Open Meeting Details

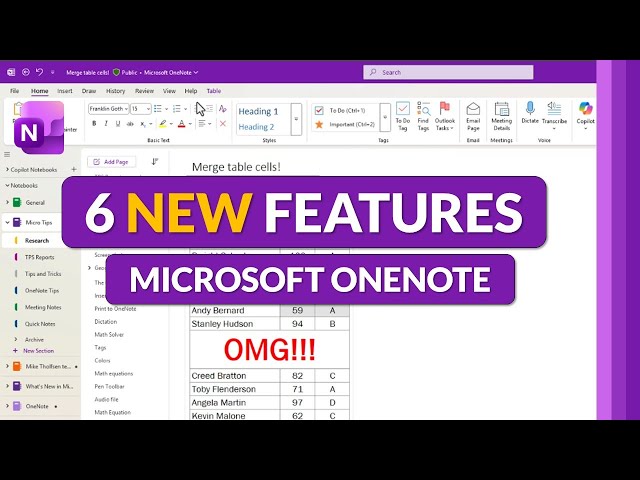tap(502, 116)
